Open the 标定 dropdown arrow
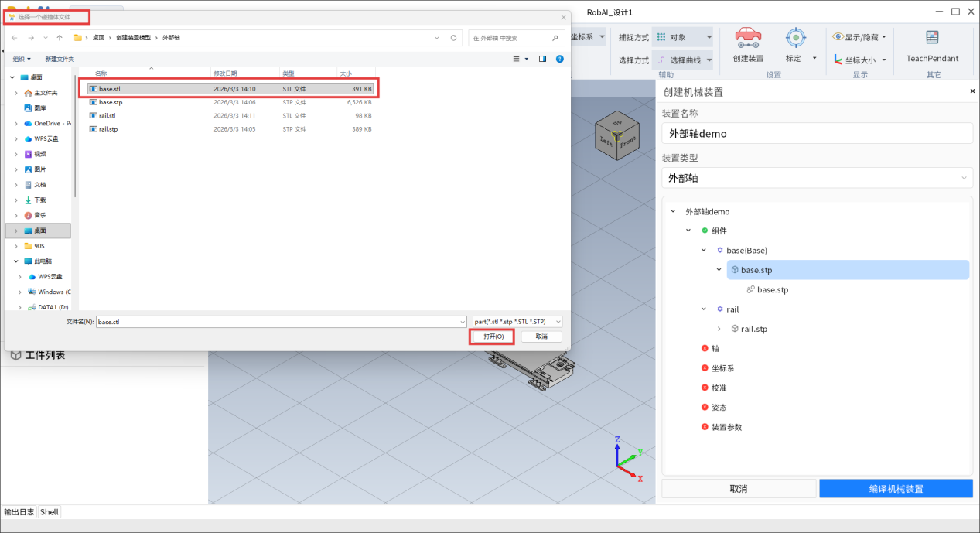The image size is (980, 533). pyautogui.click(x=814, y=59)
